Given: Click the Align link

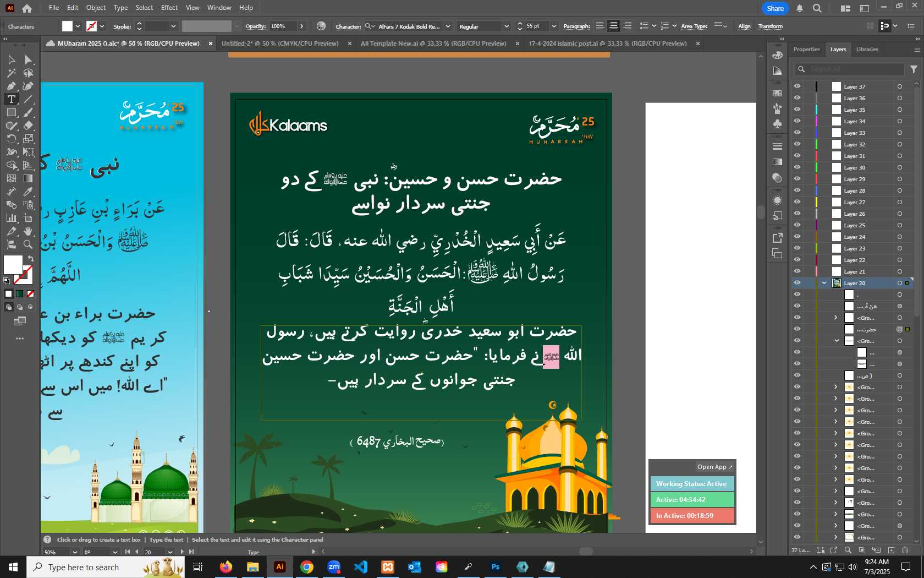Looking at the screenshot, I should point(744,26).
